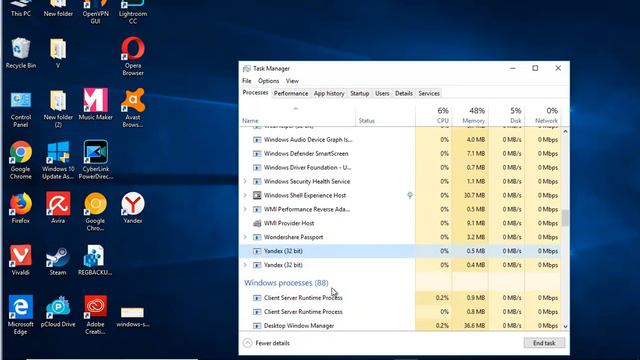Select the New folder icon beside This PC
Image resolution: width=640 pixels, height=360 pixels.
58,8
